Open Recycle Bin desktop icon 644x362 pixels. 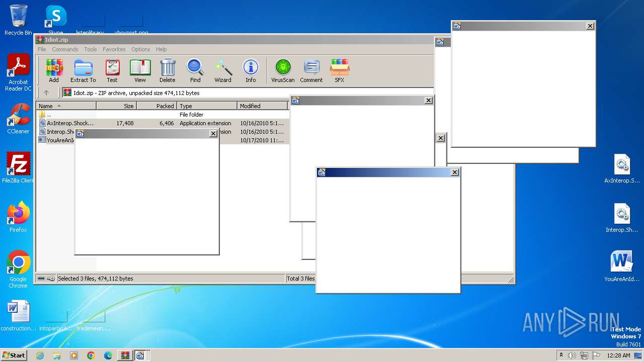pos(18,20)
